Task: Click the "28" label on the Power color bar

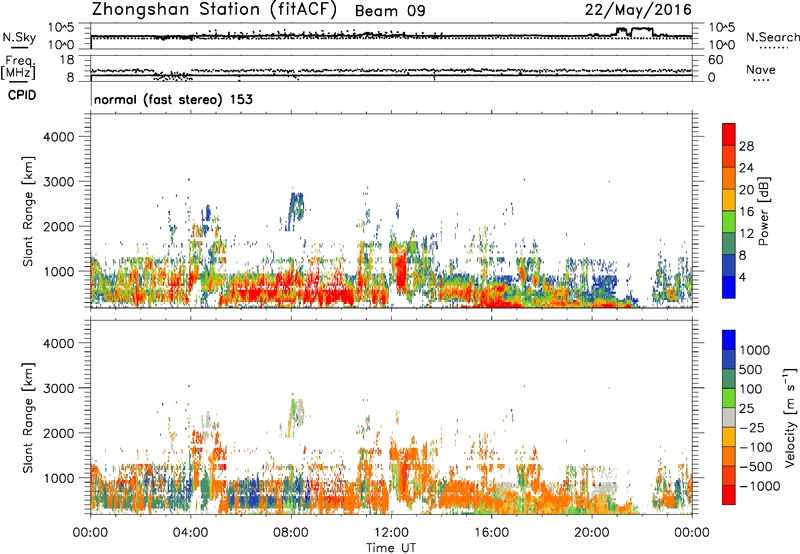Action: (x=746, y=146)
